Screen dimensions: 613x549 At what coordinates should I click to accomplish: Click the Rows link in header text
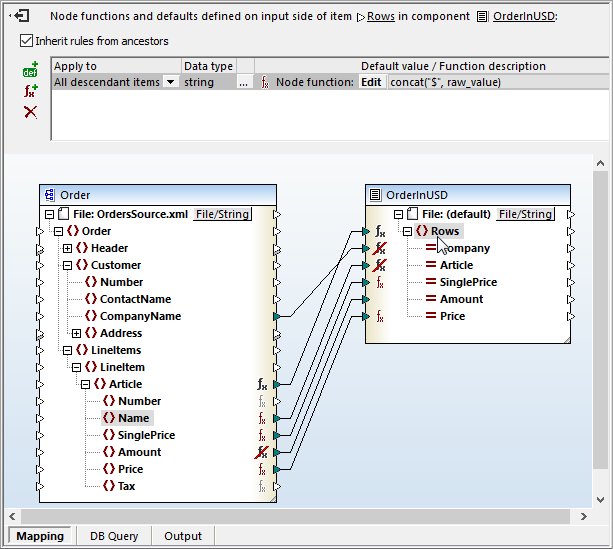point(381,17)
